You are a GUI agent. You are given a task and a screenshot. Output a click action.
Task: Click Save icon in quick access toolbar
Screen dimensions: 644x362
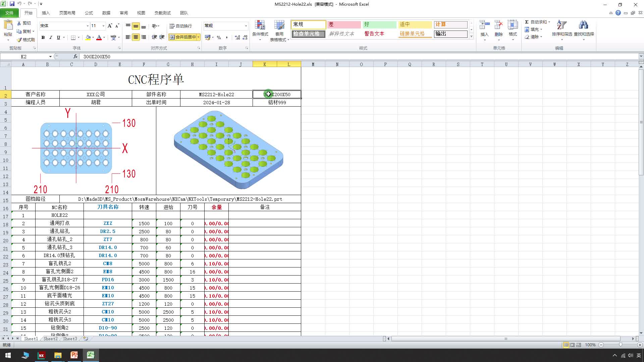(x=12, y=4)
